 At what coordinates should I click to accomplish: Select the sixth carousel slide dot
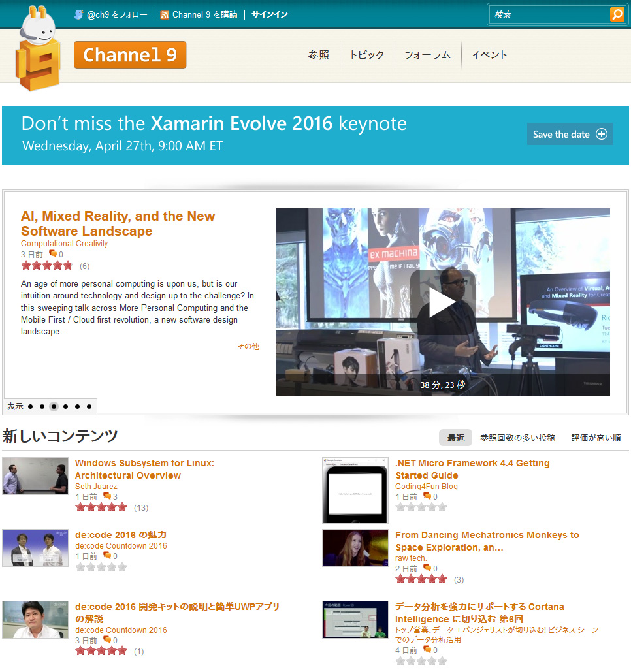pyautogui.click(x=89, y=406)
